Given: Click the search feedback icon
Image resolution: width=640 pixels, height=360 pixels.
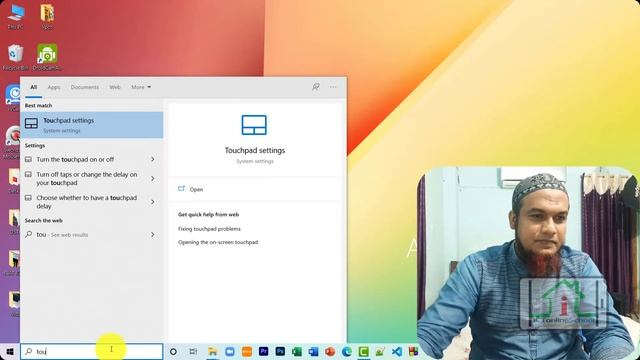Looking at the screenshot, I should pyautogui.click(x=316, y=87).
